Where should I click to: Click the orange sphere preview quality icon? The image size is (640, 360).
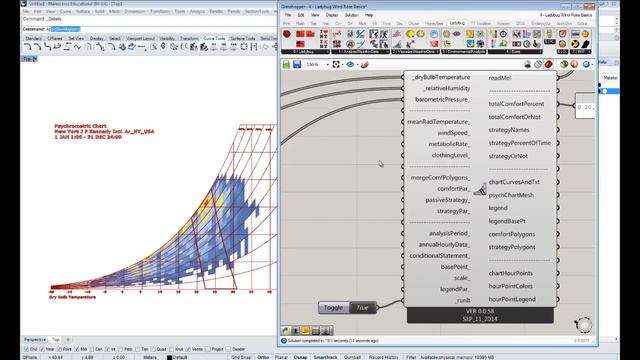pos(574,64)
